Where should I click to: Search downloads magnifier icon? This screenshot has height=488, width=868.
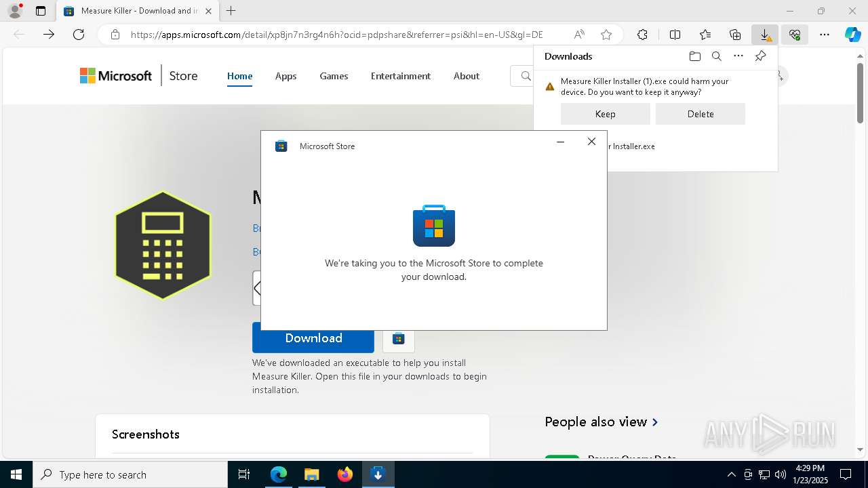pos(716,56)
